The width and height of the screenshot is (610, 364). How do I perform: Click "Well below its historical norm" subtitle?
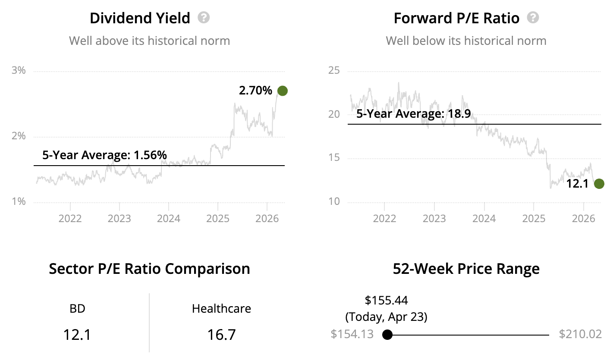(x=466, y=41)
